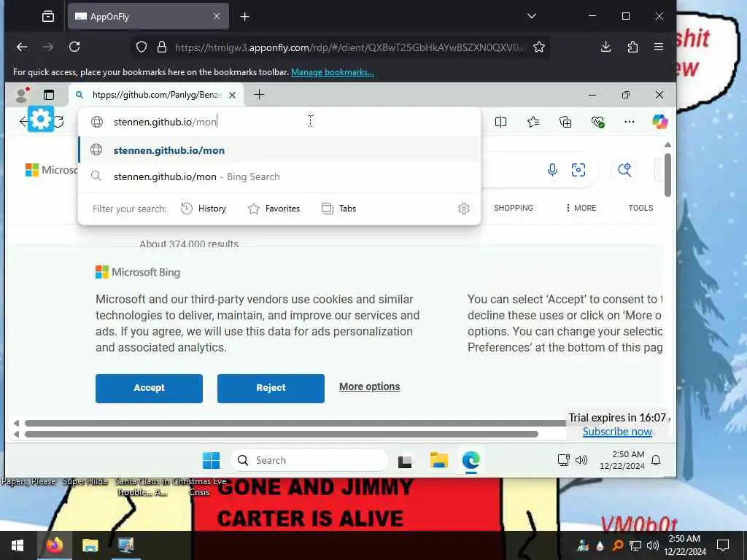Viewport: 747px width, 560px height.
Task: Select stennen.github.io/mon URL suggestion
Action: tap(279, 150)
